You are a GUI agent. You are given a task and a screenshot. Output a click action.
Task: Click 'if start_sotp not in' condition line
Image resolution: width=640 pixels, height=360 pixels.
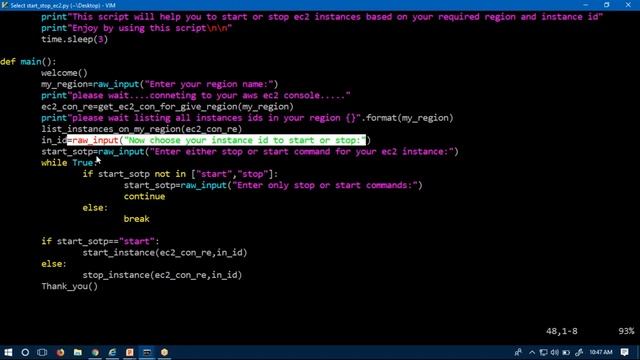coord(180,174)
